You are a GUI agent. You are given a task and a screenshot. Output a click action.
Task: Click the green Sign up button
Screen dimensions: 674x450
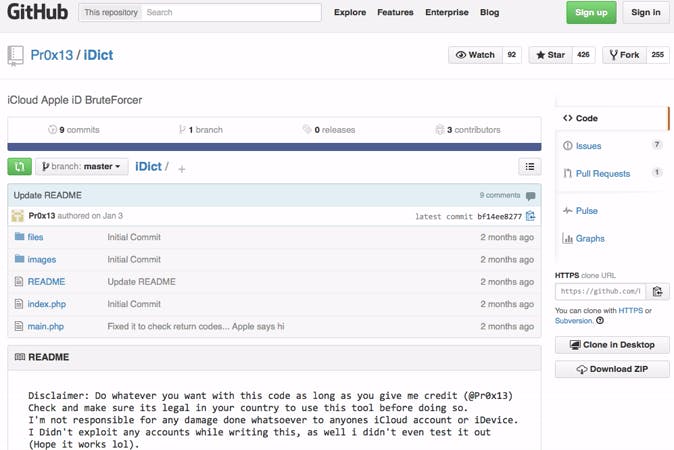[x=591, y=12]
